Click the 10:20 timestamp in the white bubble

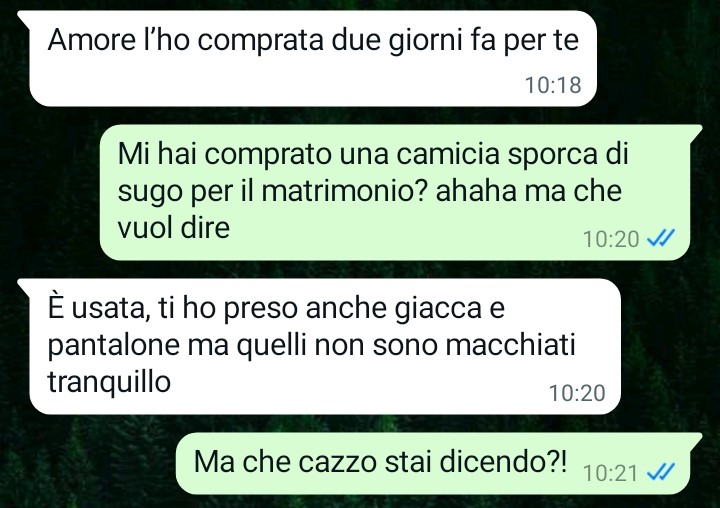tap(577, 393)
